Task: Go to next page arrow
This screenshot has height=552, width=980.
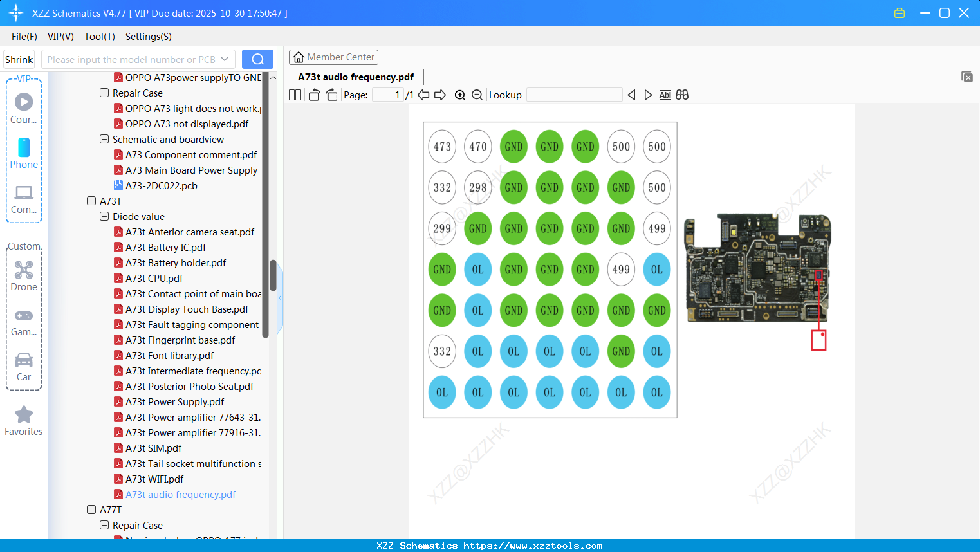Action: 440,95
